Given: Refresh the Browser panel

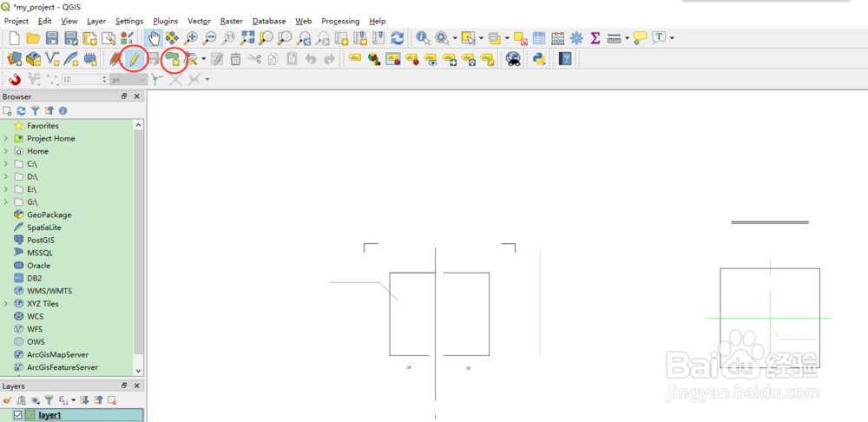Looking at the screenshot, I should 21,111.
